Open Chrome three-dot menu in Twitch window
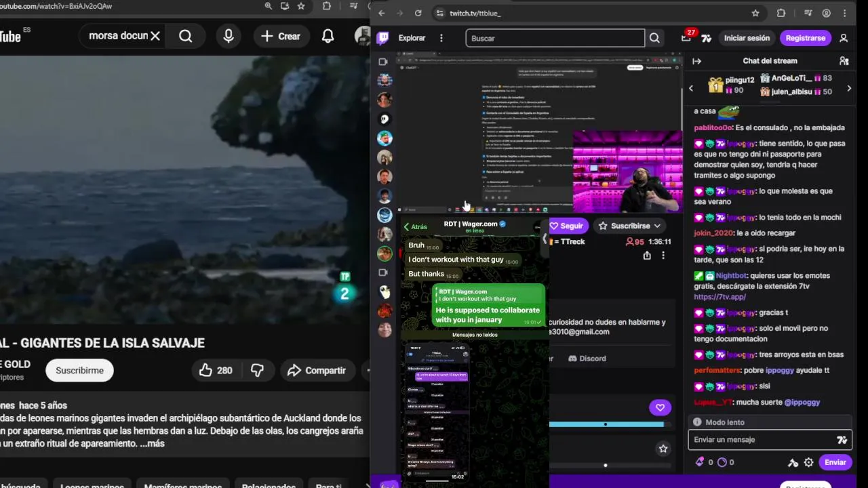 click(x=845, y=13)
